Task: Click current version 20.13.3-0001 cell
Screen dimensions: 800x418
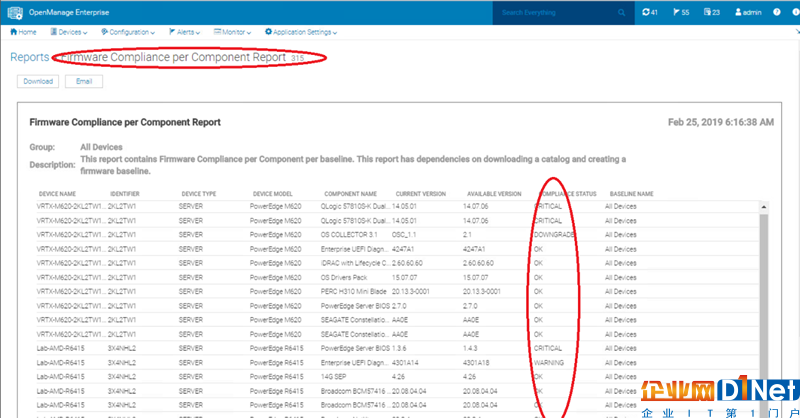Action: click(x=411, y=291)
